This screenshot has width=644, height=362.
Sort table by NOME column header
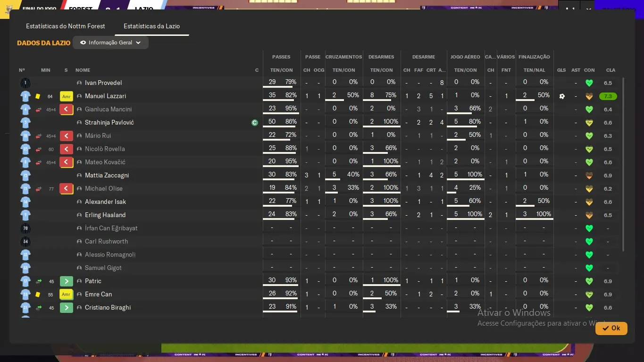pos(83,70)
